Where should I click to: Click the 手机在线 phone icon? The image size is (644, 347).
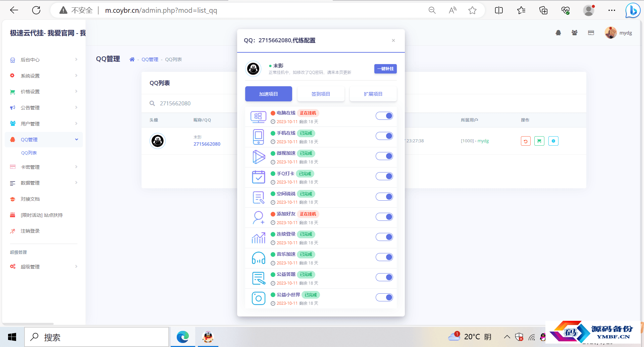258,137
